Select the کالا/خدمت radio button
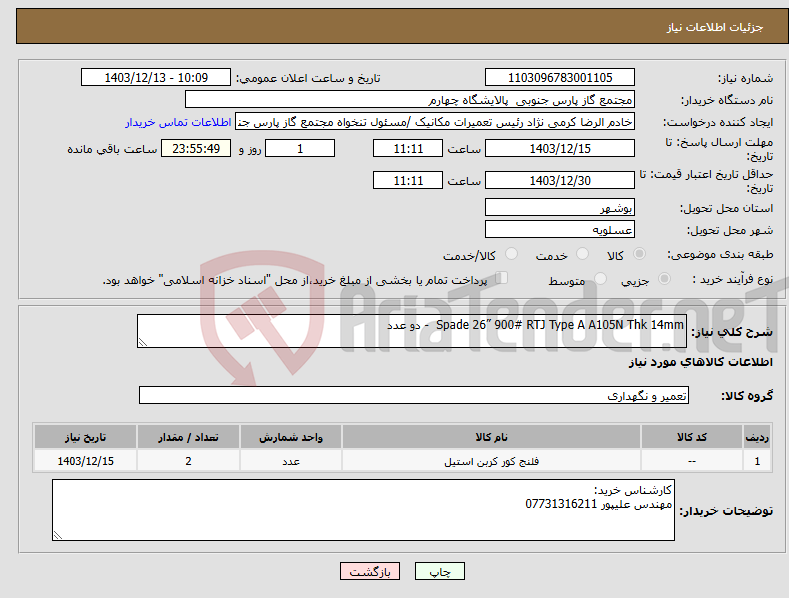The image size is (789, 598). click(511, 254)
